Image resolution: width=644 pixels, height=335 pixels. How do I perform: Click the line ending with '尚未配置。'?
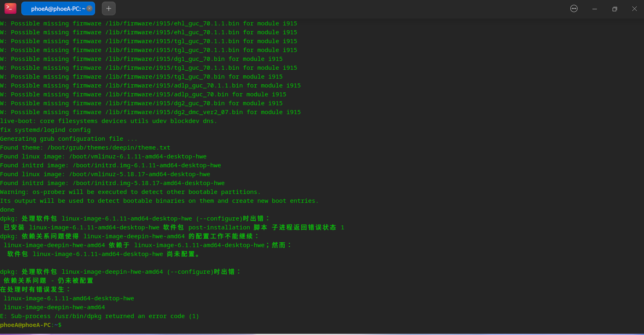click(x=104, y=254)
